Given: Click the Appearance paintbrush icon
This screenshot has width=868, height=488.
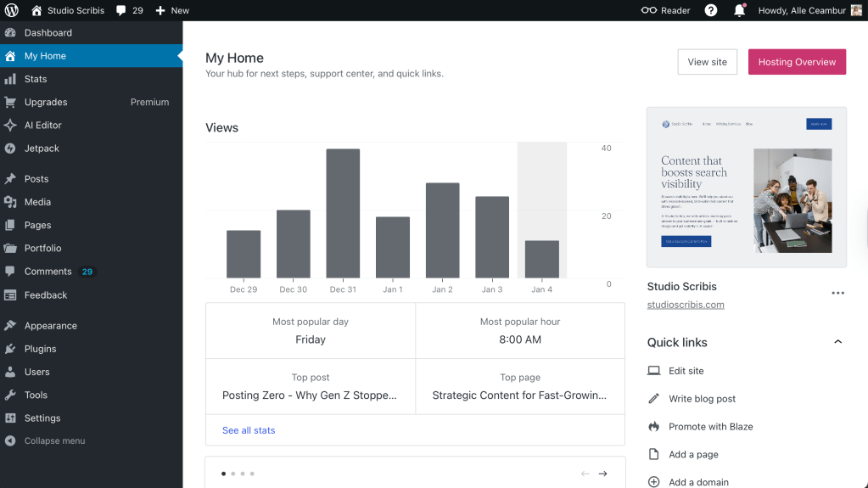Looking at the screenshot, I should point(10,326).
